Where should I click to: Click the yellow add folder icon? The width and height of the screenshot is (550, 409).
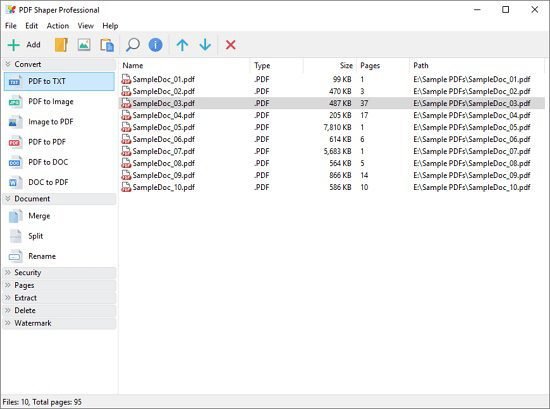(x=61, y=45)
